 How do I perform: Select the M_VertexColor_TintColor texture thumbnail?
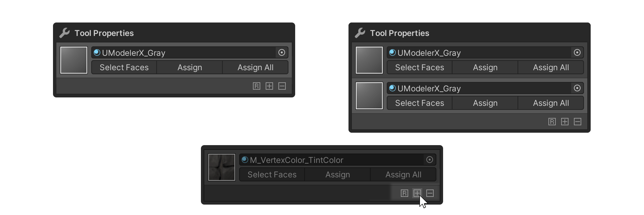222,167
